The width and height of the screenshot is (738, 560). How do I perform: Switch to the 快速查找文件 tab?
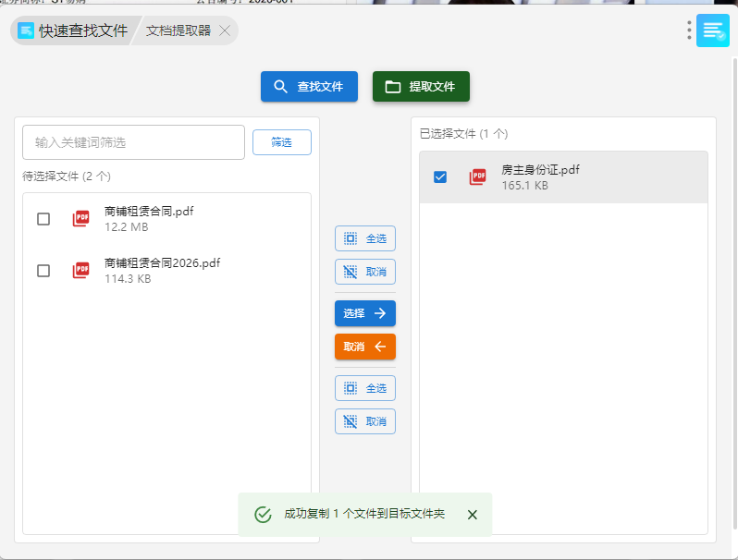pyautogui.click(x=74, y=30)
